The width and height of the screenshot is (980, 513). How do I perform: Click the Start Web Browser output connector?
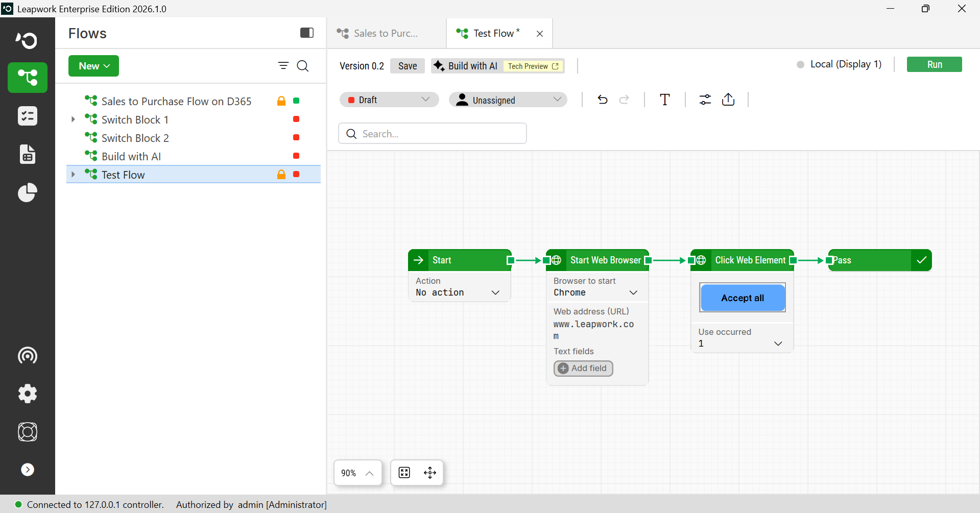pos(648,260)
